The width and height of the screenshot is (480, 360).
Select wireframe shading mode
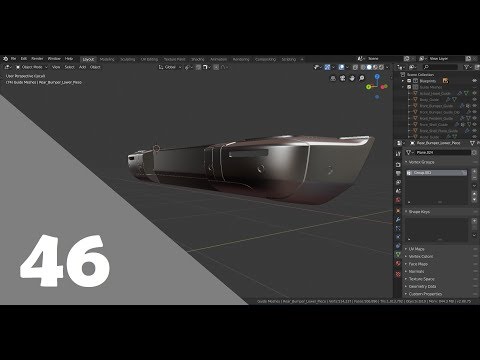click(363, 67)
